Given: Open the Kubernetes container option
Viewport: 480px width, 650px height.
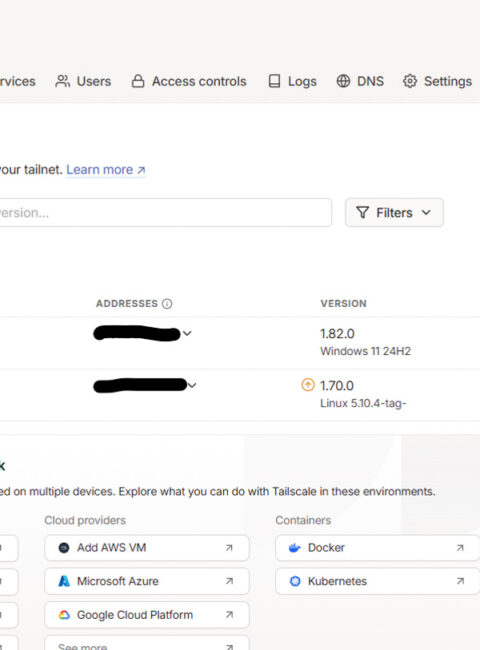Looking at the screenshot, I should (377, 581).
